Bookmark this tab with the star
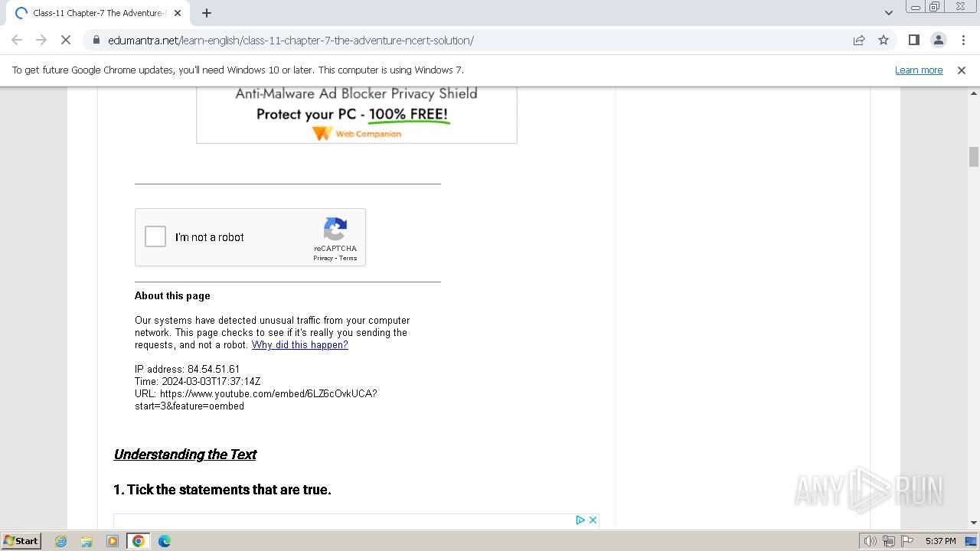Screen dimensions: 980x551 tap(884, 40)
